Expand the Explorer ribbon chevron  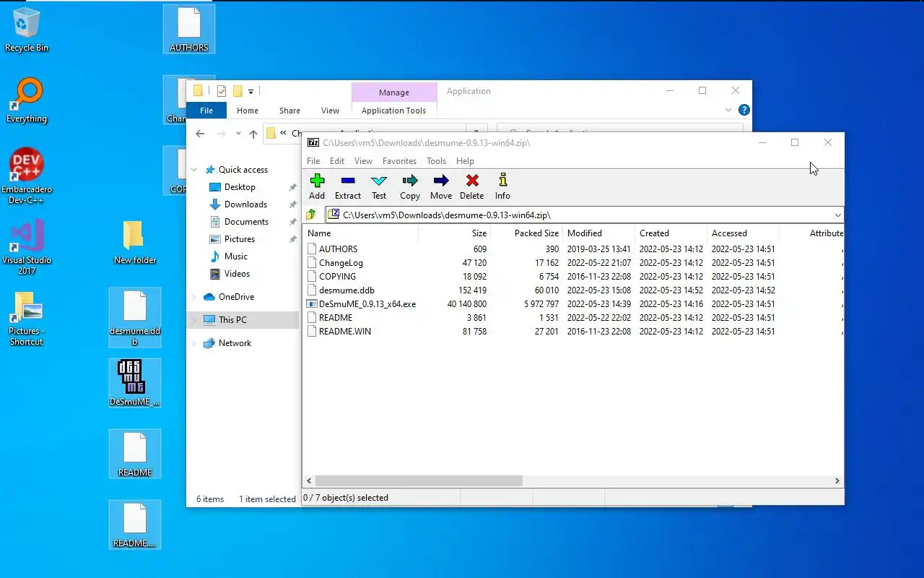728,111
